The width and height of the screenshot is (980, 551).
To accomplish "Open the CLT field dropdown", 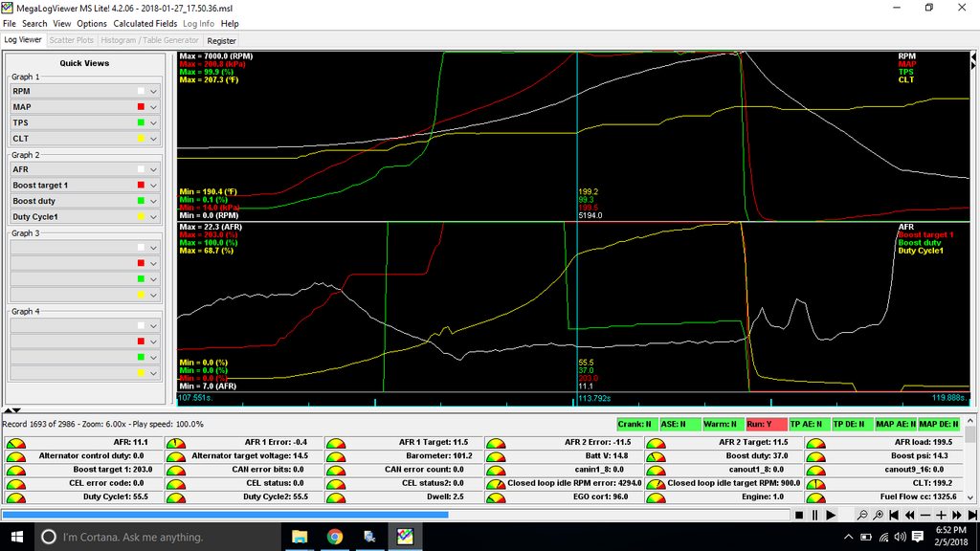I will (x=153, y=139).
